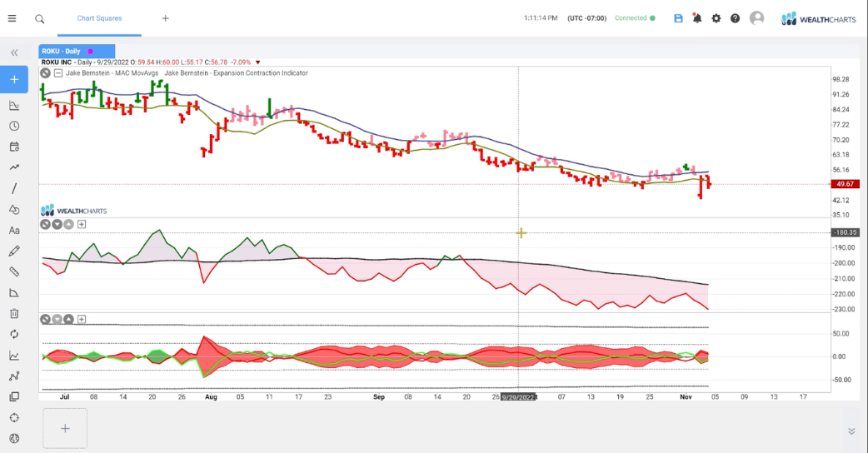Add a new tab with plus icon
The width and height of the screenshot is (868, 453).
point(165,18)
